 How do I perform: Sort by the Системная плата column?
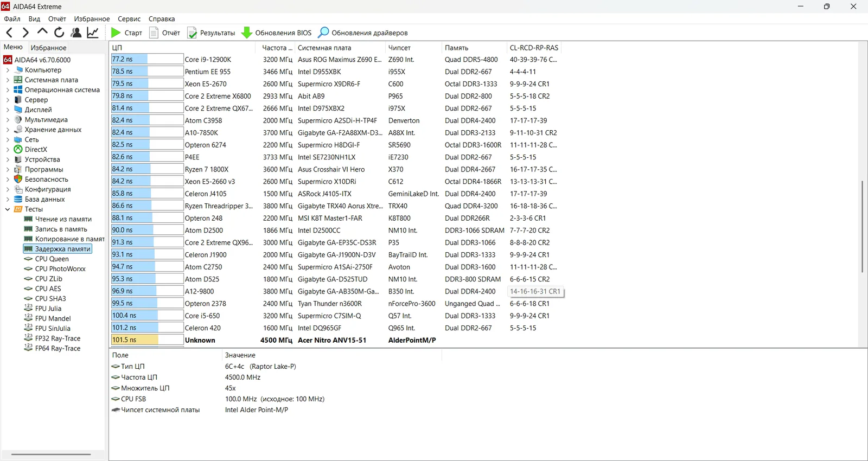tap(340, 48)
